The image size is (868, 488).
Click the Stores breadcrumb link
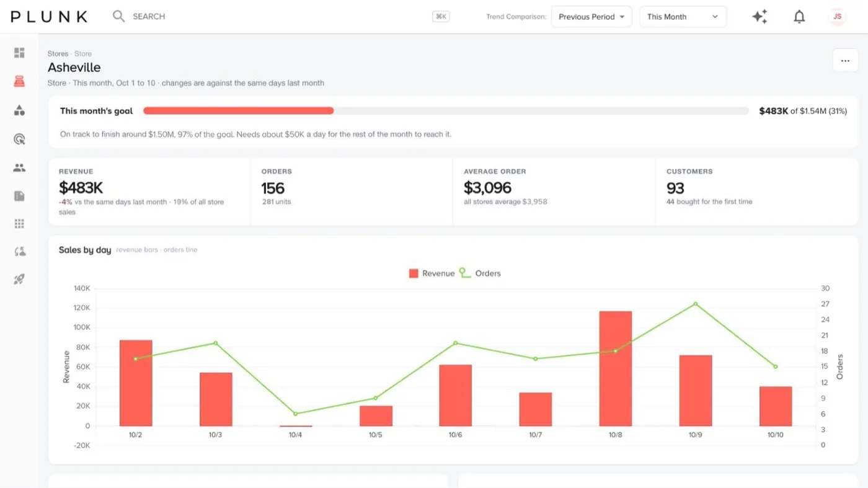coord(58,54)
